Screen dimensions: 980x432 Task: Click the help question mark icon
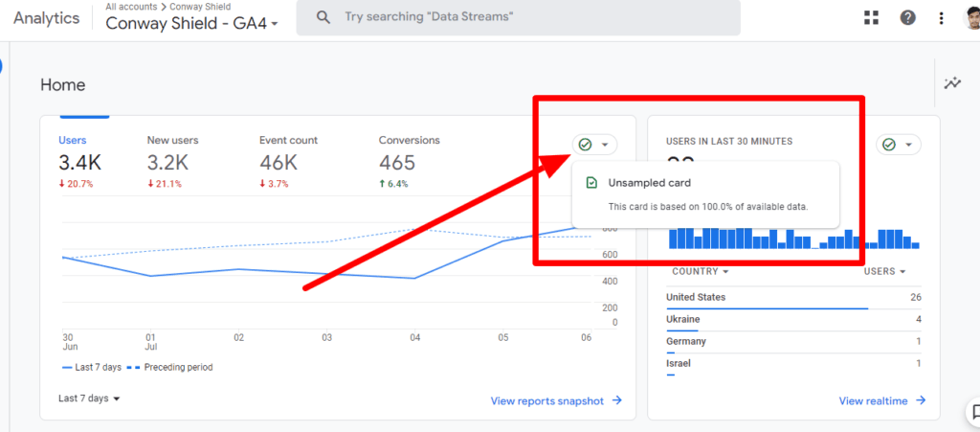coord(907,17)
